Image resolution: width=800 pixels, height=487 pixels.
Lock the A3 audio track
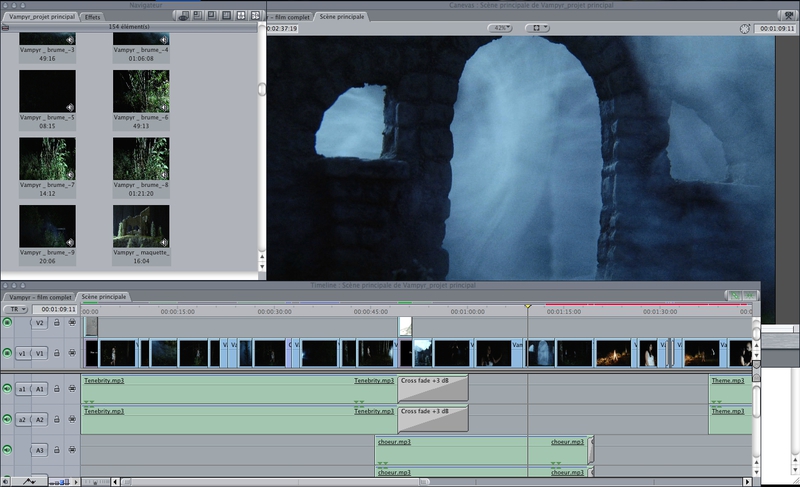(57, 450)
